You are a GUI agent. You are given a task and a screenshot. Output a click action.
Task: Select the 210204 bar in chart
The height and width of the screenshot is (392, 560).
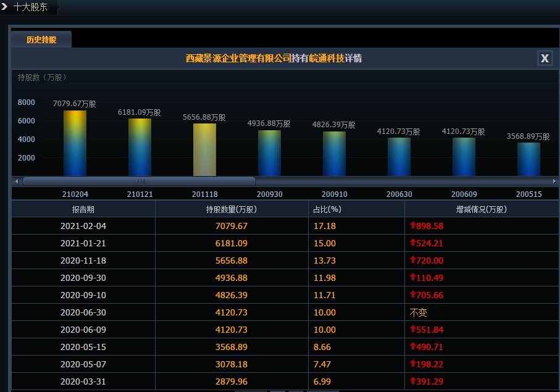pos(75,143)
